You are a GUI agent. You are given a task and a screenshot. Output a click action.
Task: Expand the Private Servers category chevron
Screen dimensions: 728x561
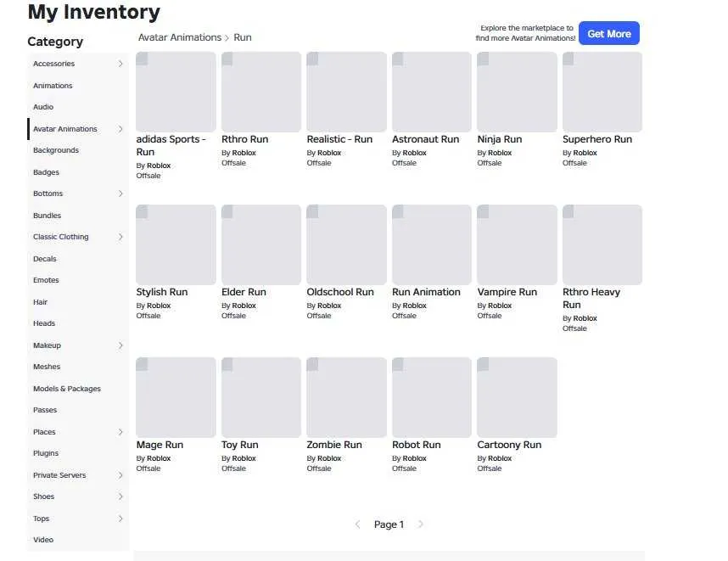pyautogui.click(x=120, y=475)
